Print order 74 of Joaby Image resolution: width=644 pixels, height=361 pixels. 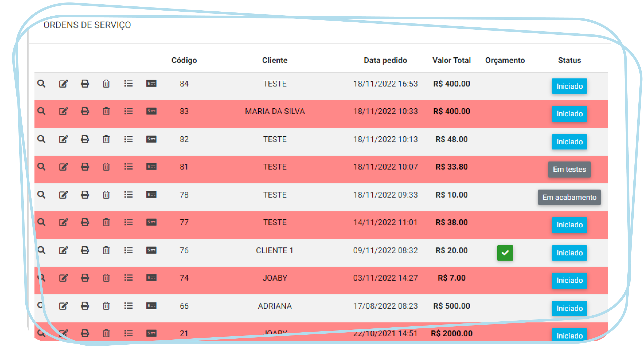[x=85, y=278]
